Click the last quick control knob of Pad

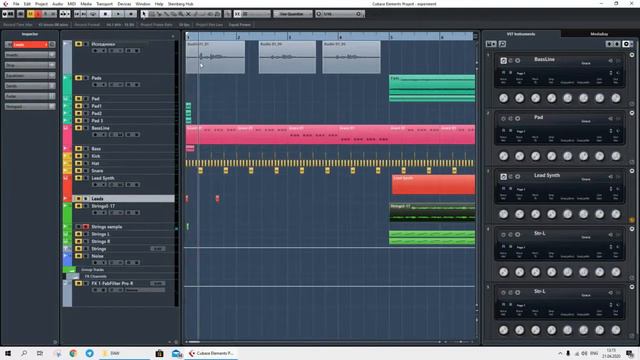coord(616,156)
